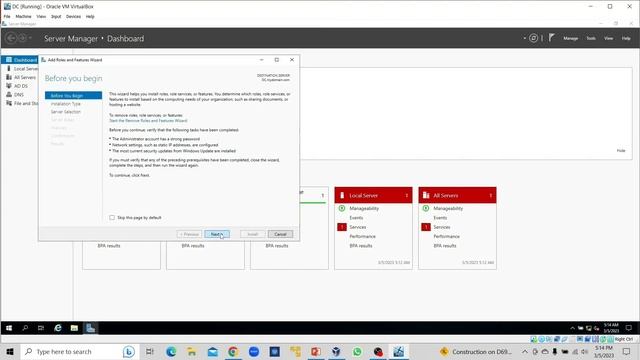Open VirtualBox Input menu

point(56,17)
